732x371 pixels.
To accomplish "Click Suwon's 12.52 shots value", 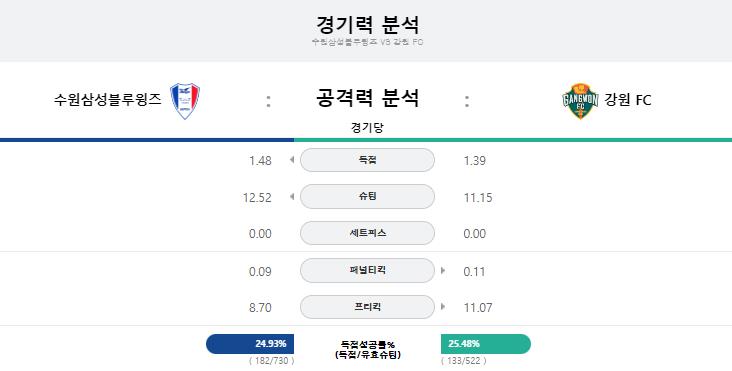I will [x=257, y=197].
